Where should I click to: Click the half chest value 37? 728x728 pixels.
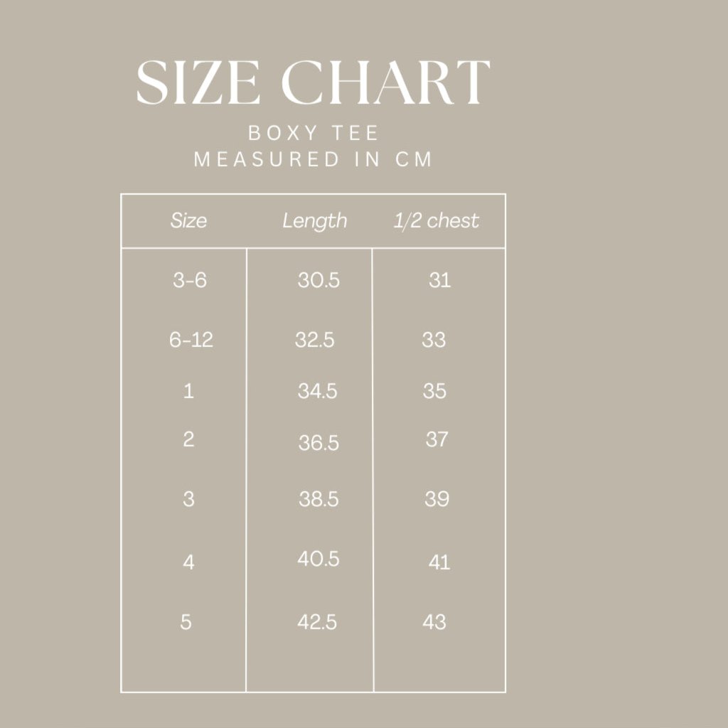(x=437, y=439)
